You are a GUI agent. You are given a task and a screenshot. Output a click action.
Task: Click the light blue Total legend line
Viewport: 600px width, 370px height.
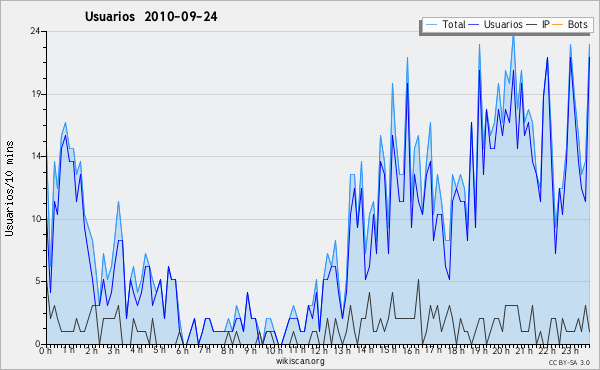click(x=431, y=25)
